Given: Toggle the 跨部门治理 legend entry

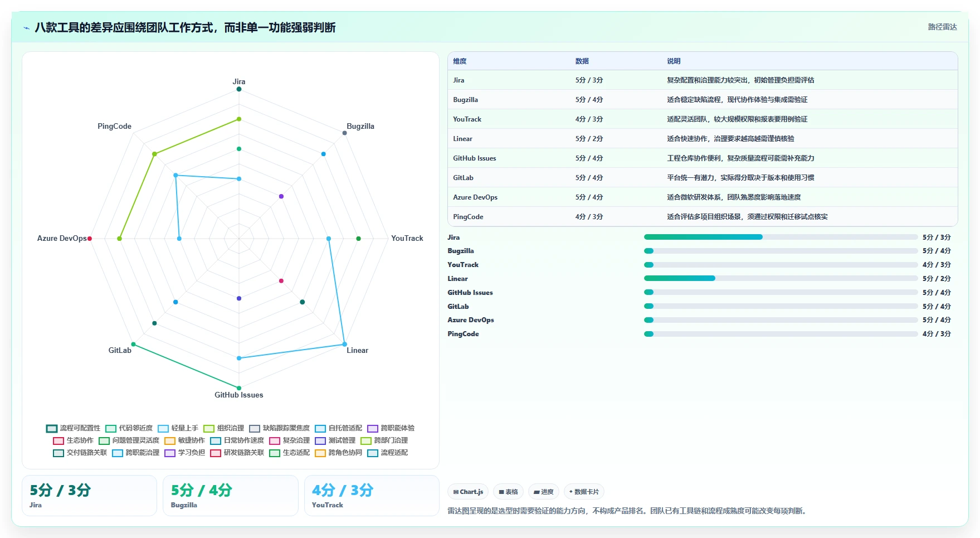Looking at the screenshot, I should tap(384, 440).
